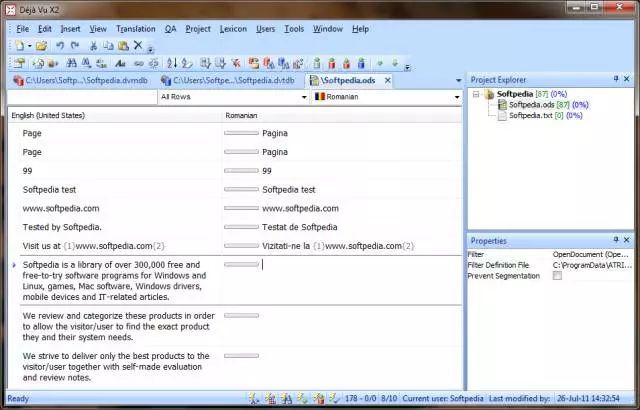
Task: Open the dropdown arrow beside the New icon
Action: [x=30, y=46]
